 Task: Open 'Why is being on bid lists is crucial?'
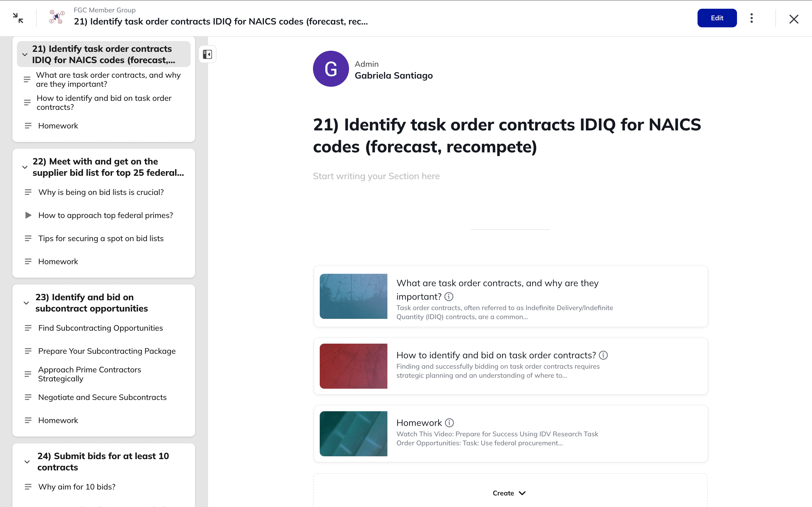pyautogui.click(x=101, y=192)
